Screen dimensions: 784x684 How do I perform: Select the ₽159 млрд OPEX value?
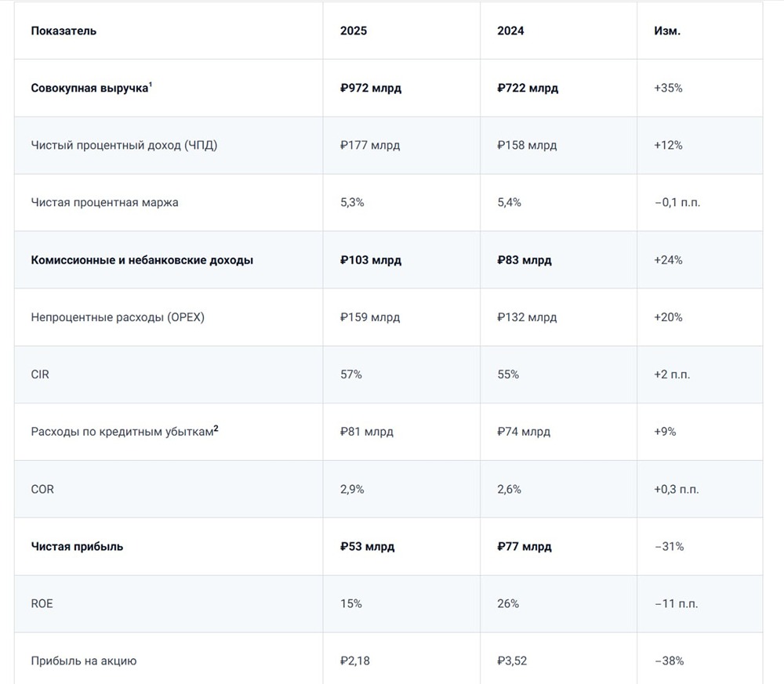[x=370, y=317]
